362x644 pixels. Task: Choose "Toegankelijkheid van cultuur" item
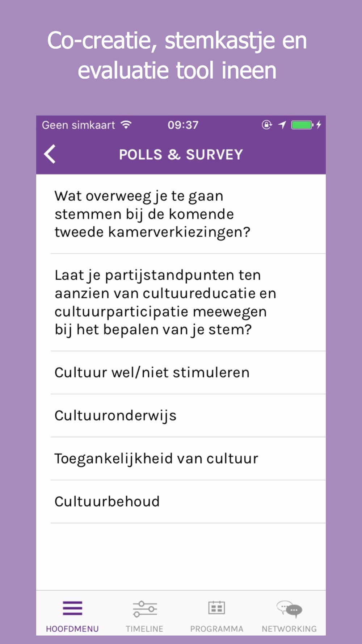[x=156, y=459]
